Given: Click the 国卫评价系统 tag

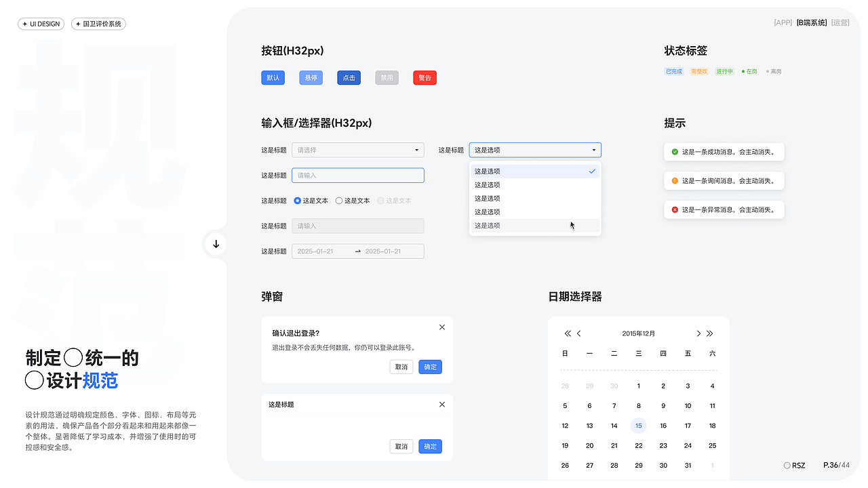Looking at the screenshot, I should coord(98,24).
